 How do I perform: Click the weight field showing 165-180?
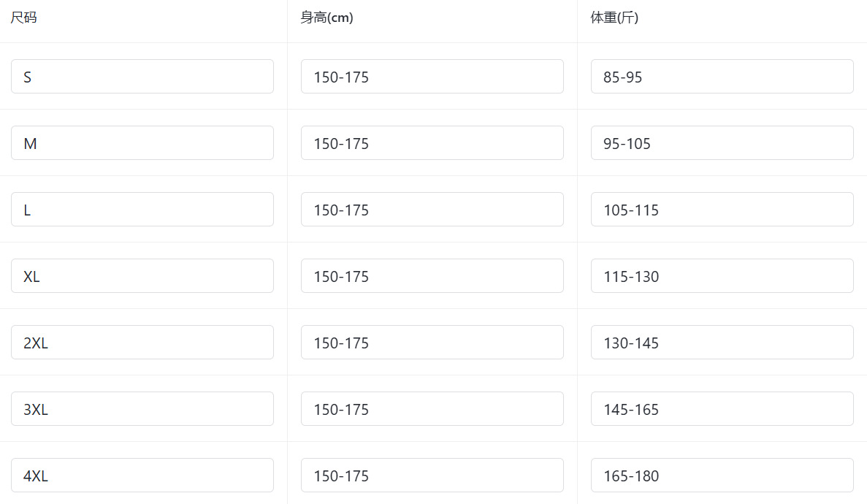722,476
